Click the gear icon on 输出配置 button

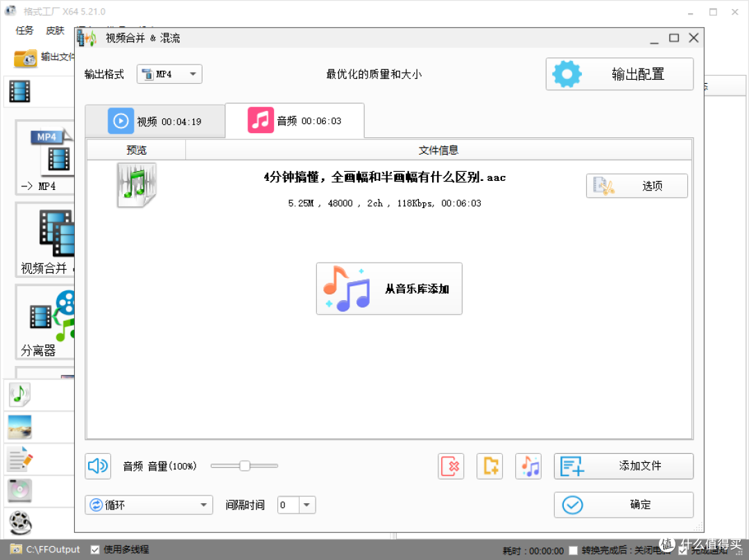[x=567, y=74]
